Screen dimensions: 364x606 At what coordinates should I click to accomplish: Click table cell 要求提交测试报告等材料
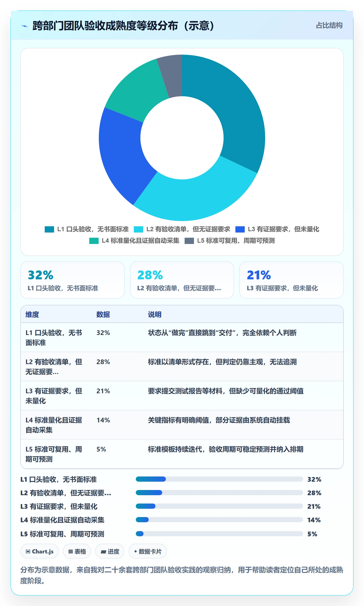[226, 391]
